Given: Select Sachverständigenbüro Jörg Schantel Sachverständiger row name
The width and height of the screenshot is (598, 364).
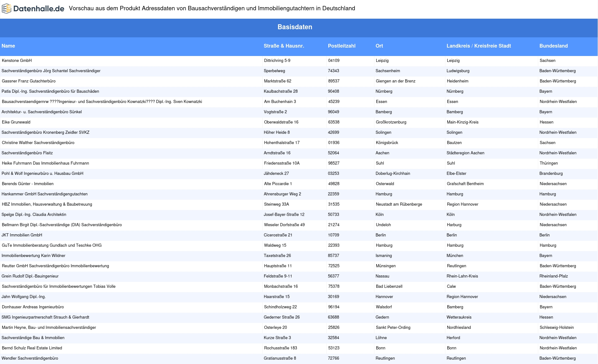Looking at the screenshot, I should point(51,71).
